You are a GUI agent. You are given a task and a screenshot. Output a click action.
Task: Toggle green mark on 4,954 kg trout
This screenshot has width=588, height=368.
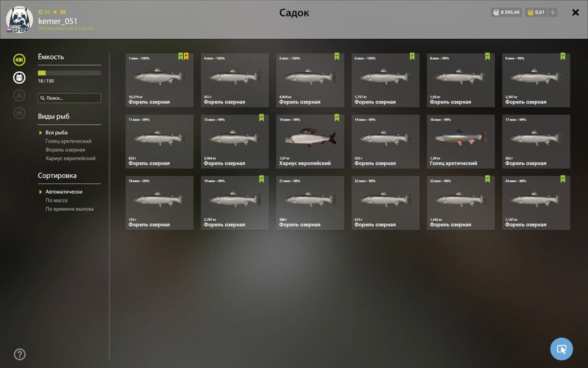pyautogui.click(x=337, y=57)
